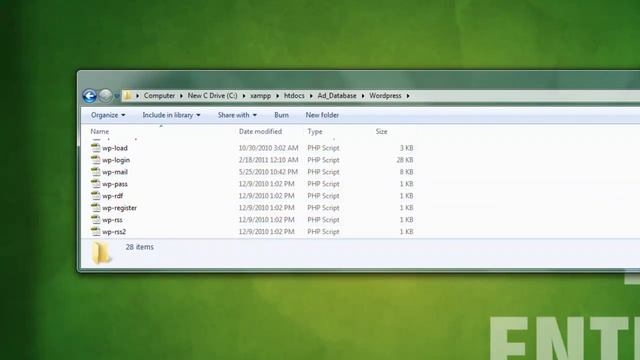Select the wp-load file name
Screen dimensions: 640x360
[x=115, y=148]
